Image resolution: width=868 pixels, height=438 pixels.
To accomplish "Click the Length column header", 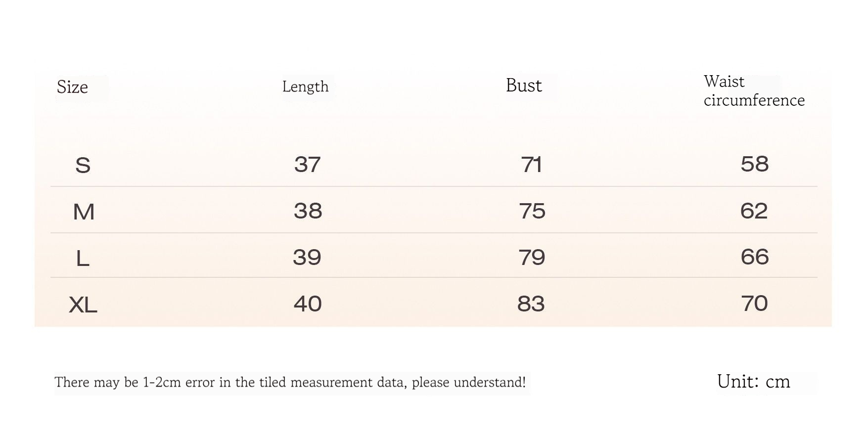I will click(x=305, y=87).
